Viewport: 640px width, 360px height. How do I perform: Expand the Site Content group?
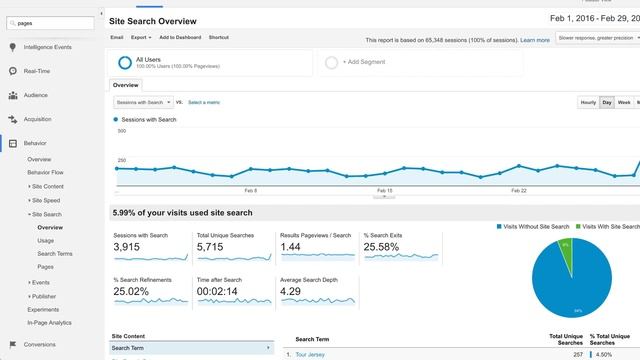(x=46, y=187)
